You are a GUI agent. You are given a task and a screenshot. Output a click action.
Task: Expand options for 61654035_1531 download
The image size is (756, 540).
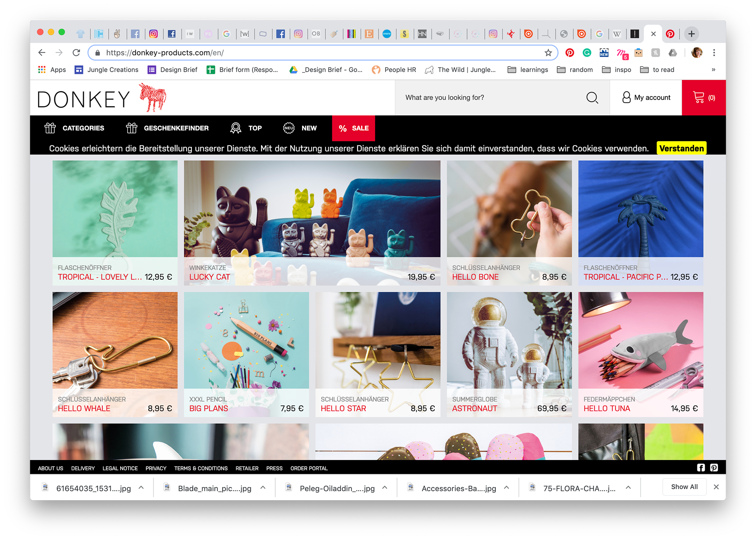tap(141, 488)
